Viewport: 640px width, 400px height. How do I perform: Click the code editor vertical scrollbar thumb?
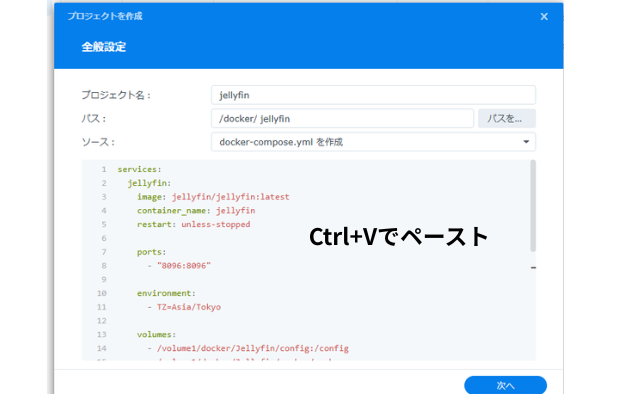pos(533,206)
